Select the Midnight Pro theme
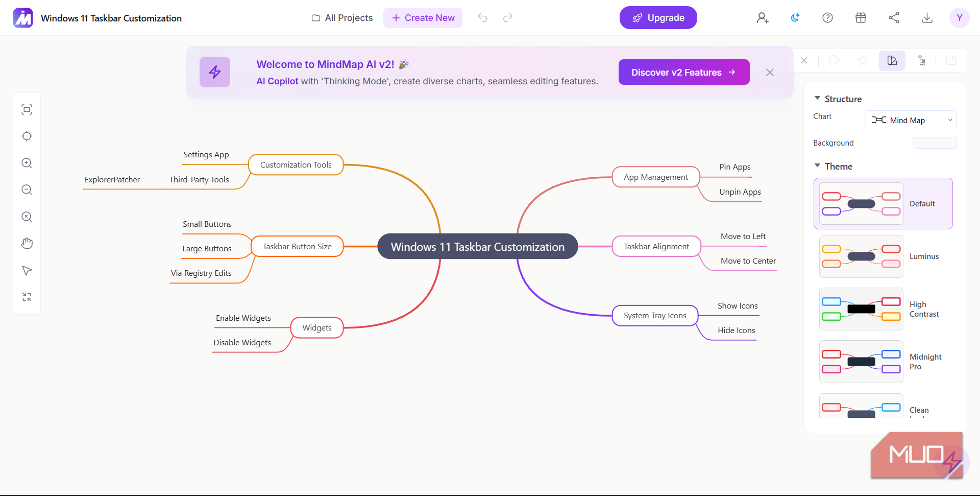The width and height of the screenshot is (980, 496). pyautogui.click(x=861, y=362)
